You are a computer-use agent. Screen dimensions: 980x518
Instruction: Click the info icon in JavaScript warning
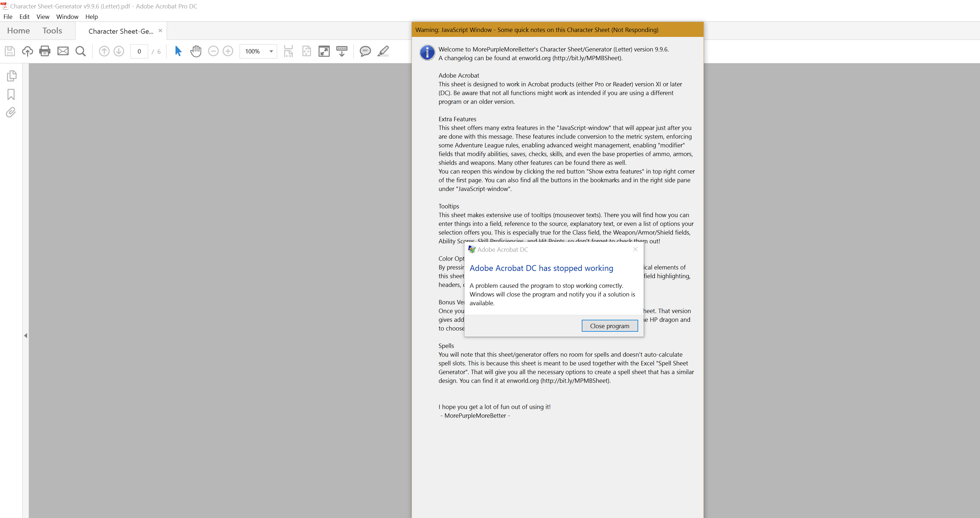point(427,53)
